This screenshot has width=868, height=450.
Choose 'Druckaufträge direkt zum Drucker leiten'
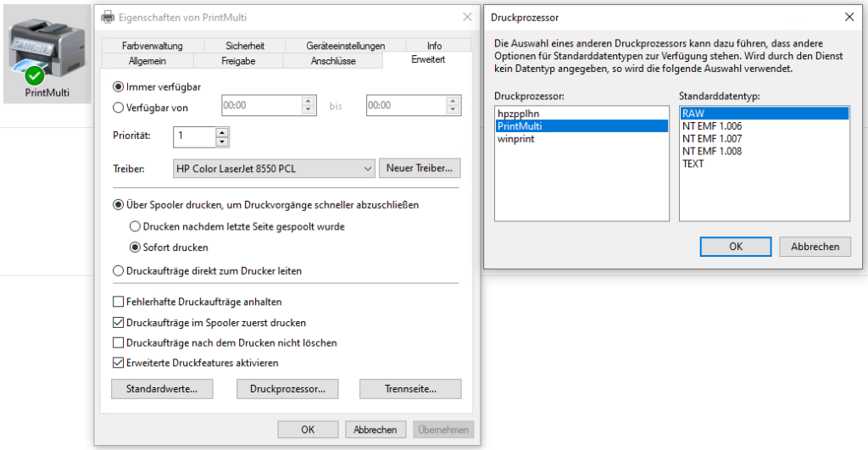pyautogui.click(x=119, y=271)
